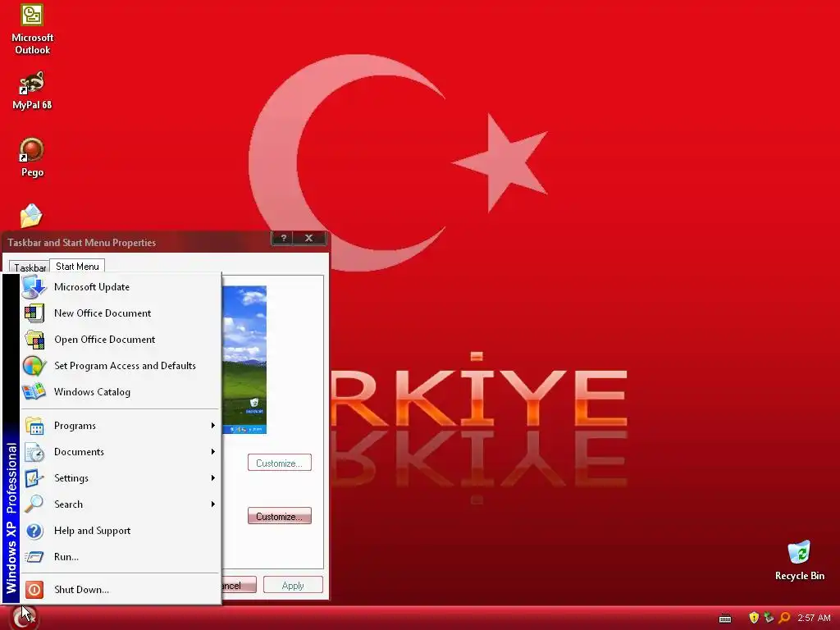Expand the Programs submenu arrow
840x630 pixels.
[x=212, y=426]
